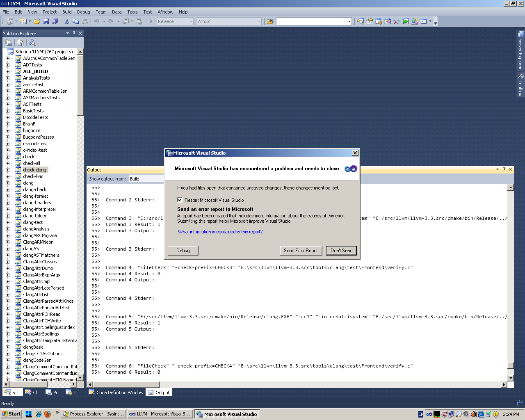
Task: Expand the clangCodeGen project node
Action: [7, 360]
